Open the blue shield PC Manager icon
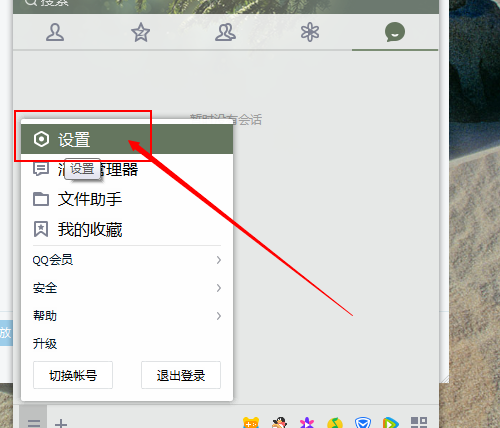The width and height of the screenshot is (500, 428). click(x=363, y=423)
